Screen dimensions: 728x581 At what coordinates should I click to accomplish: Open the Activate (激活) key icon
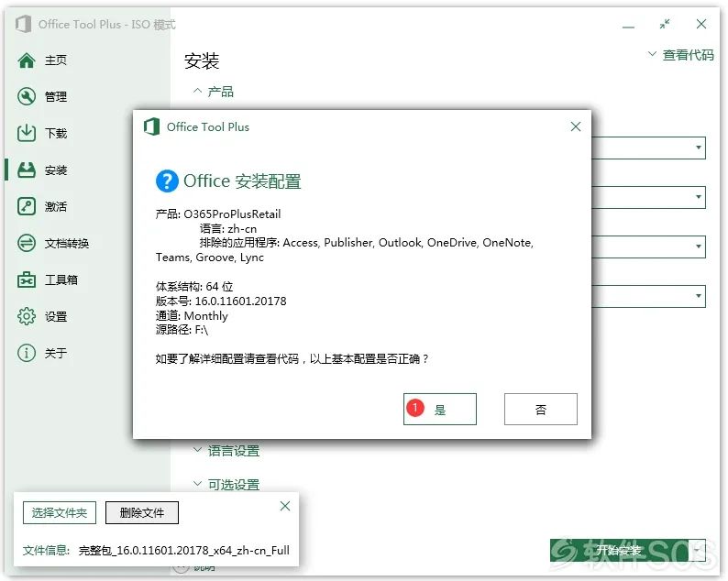click(x=27, y=206)
